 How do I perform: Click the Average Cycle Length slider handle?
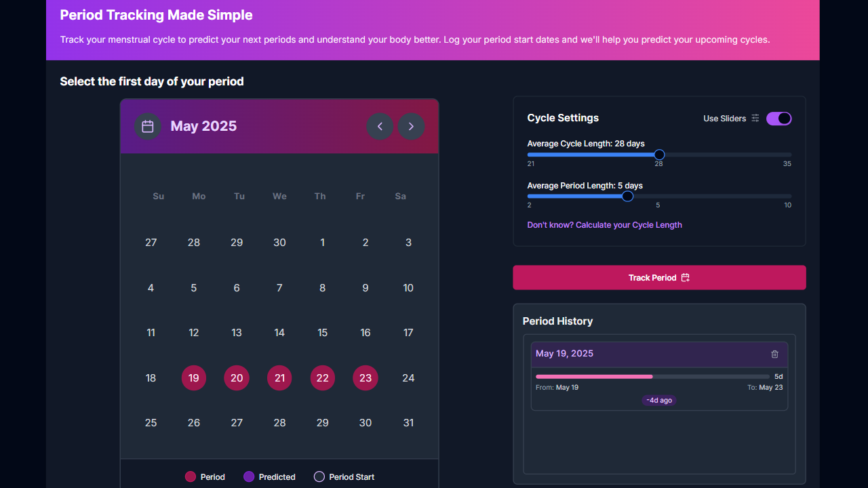pos(658,155)
